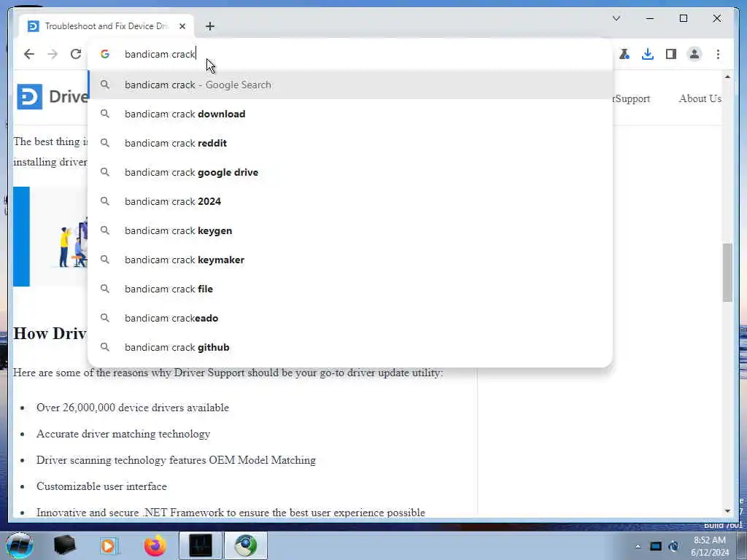
Task: Open the profile avatar icon
Action: (694, 54)
